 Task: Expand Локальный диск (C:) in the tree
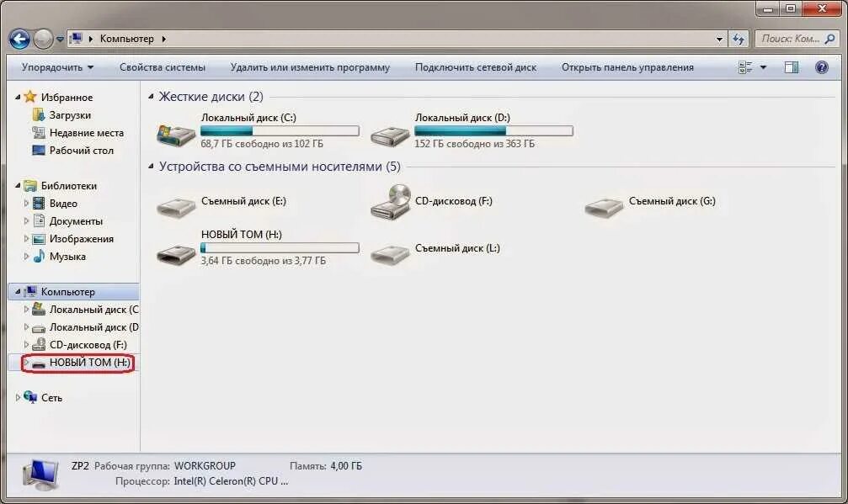(26, 310)
